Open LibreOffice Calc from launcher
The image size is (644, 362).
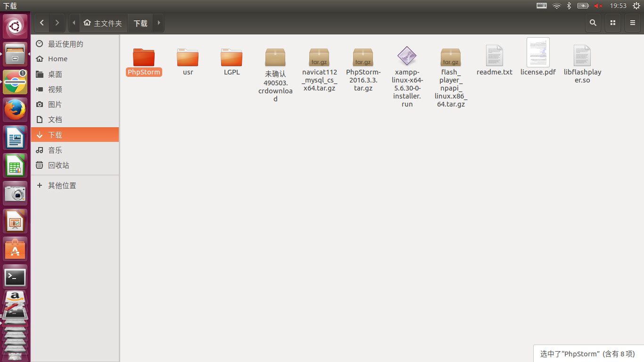click(x=15, y=165)
